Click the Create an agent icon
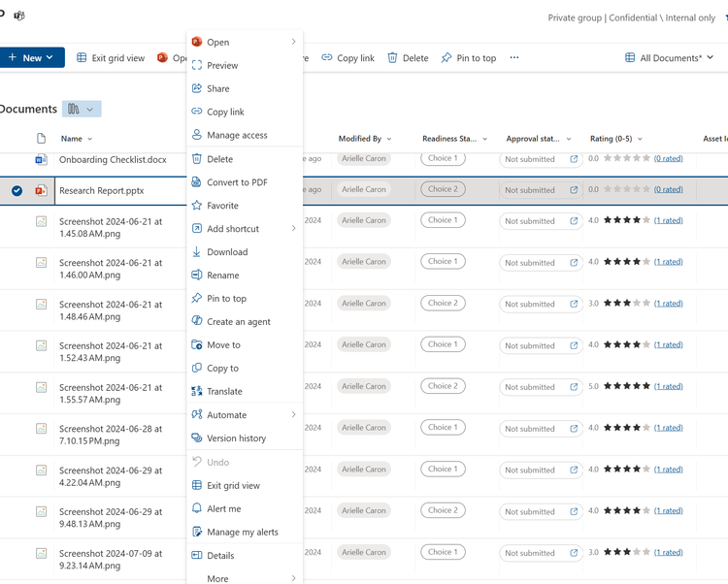Image resolution: width=728 pixels, height=584 pixels. [197, 321]
